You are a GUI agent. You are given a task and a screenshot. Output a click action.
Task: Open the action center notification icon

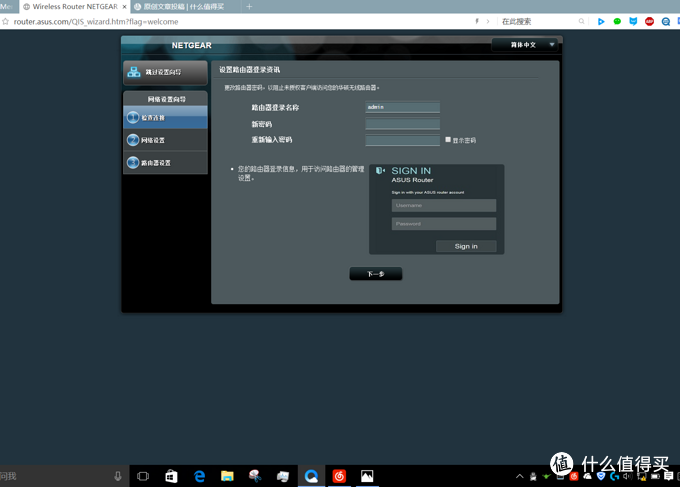[669, 477]
